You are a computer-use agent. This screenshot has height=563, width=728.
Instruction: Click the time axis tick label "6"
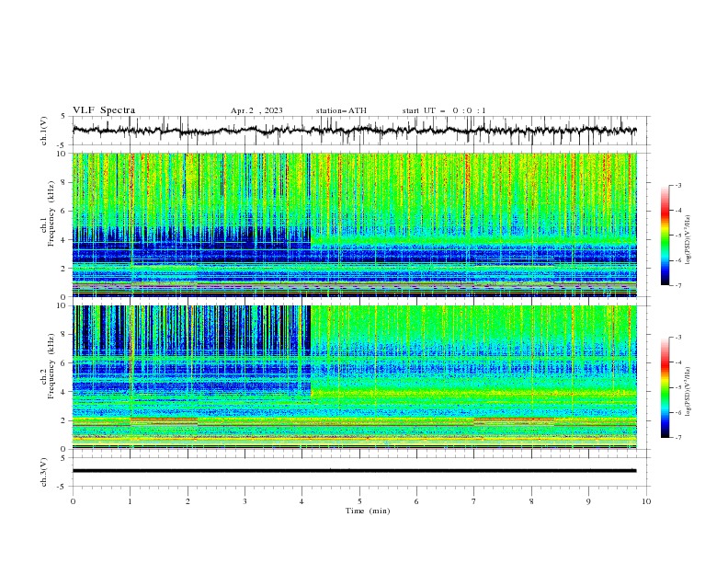click(x=416, y=501)
